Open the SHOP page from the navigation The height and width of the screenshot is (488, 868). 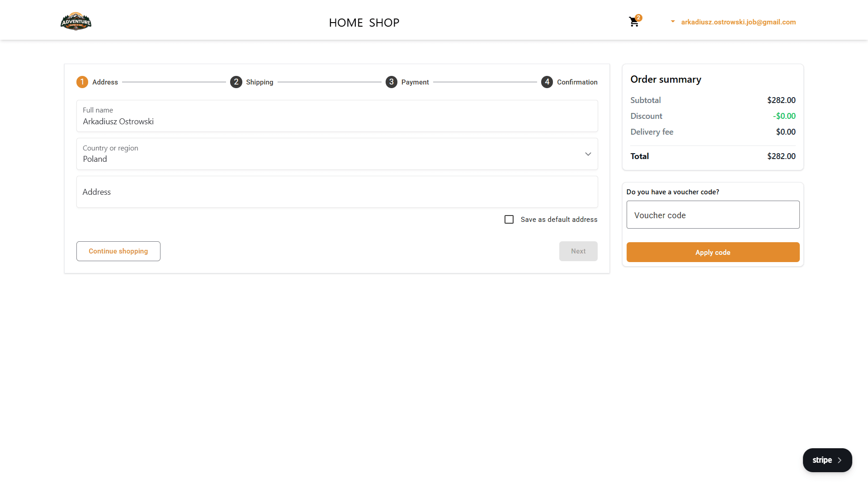384,23
